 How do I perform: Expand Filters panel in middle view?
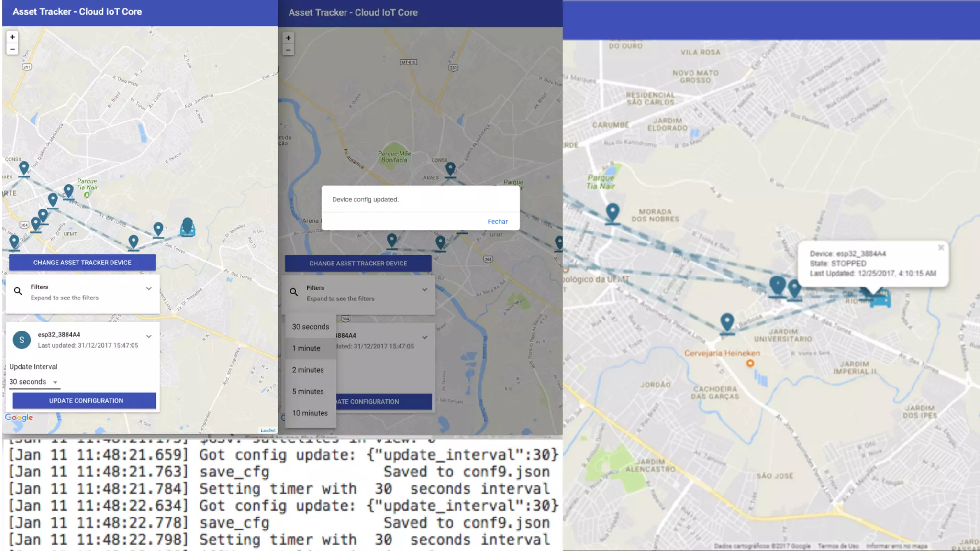pos(424,290)
